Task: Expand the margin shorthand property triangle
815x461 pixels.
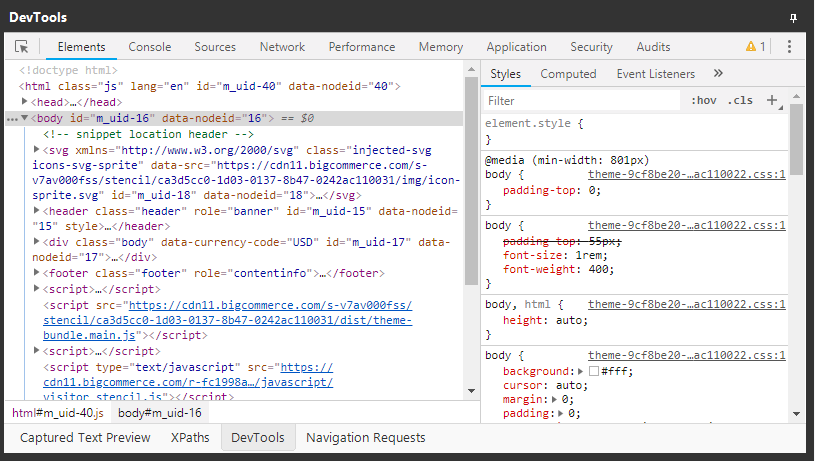Action: (x=555, y=399)
